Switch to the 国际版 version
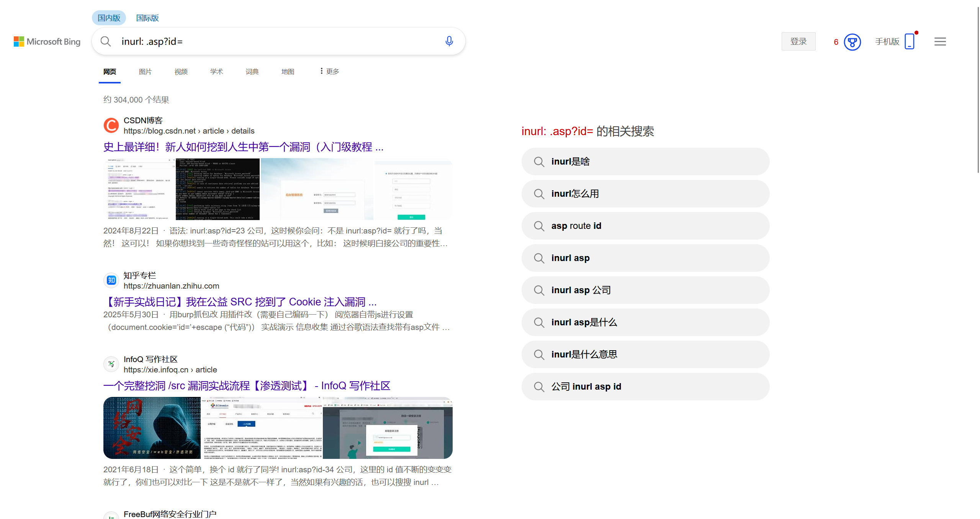The height and width of the screenshot is (519, 980). click(147, 18)
